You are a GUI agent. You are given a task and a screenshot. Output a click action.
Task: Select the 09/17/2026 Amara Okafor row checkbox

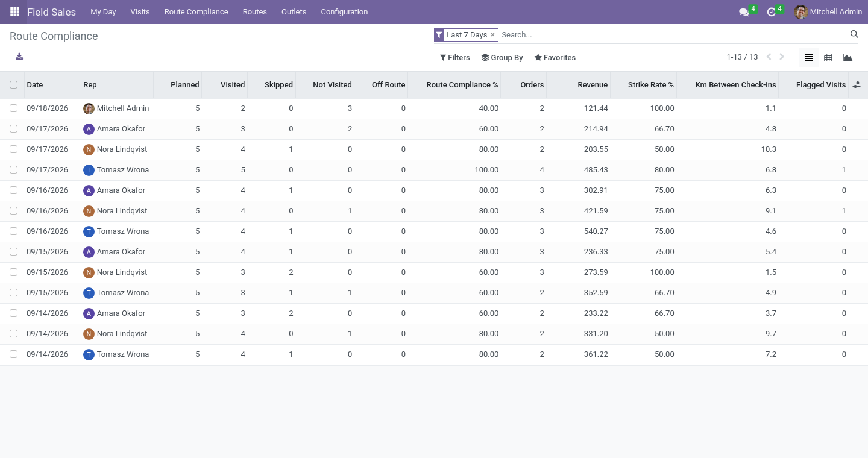14,129
